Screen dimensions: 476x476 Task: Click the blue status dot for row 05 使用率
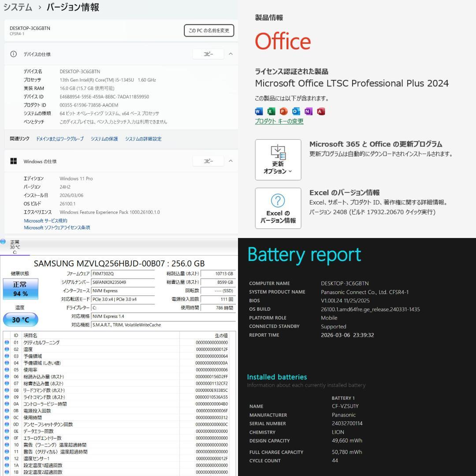[7, 370]
